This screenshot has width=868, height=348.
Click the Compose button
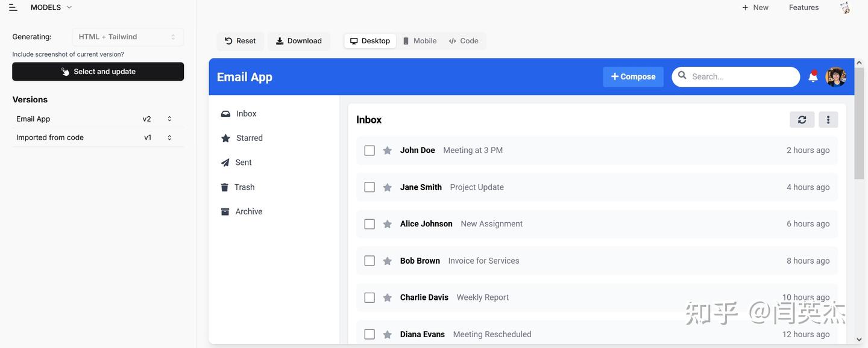point(633,77)
